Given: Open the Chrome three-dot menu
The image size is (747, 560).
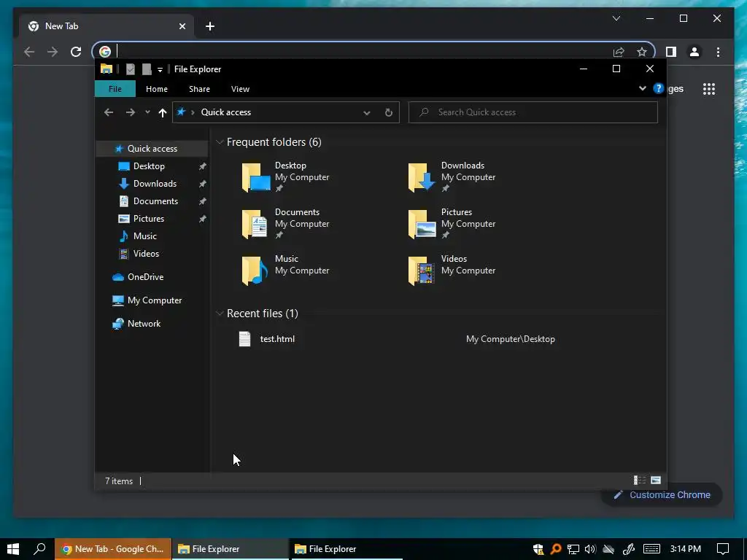Looking at the screenshot, I should pyautogui.click(x=718, y=52).
